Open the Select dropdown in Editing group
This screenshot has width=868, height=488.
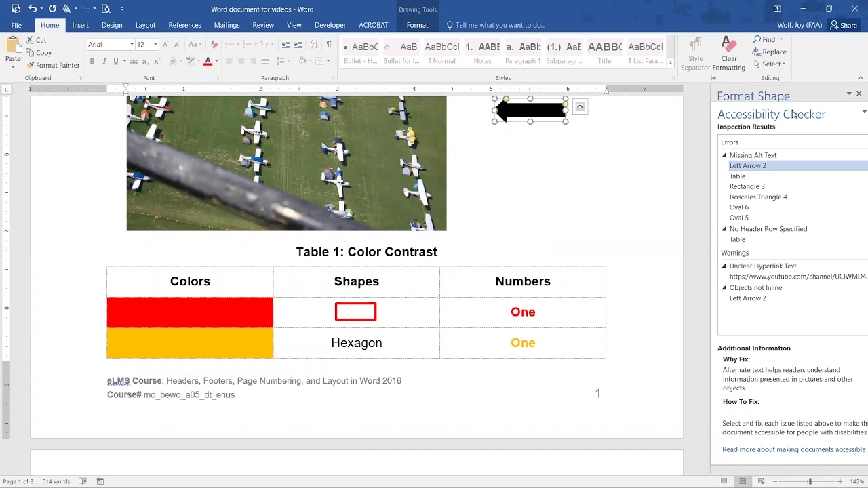(770, 64)
